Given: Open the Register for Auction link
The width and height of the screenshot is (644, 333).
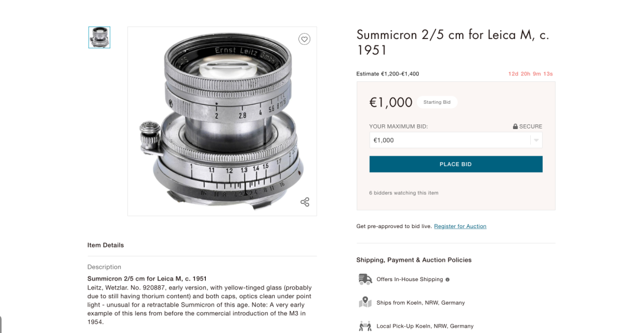Looking at the screenshot, I should 460,226.
